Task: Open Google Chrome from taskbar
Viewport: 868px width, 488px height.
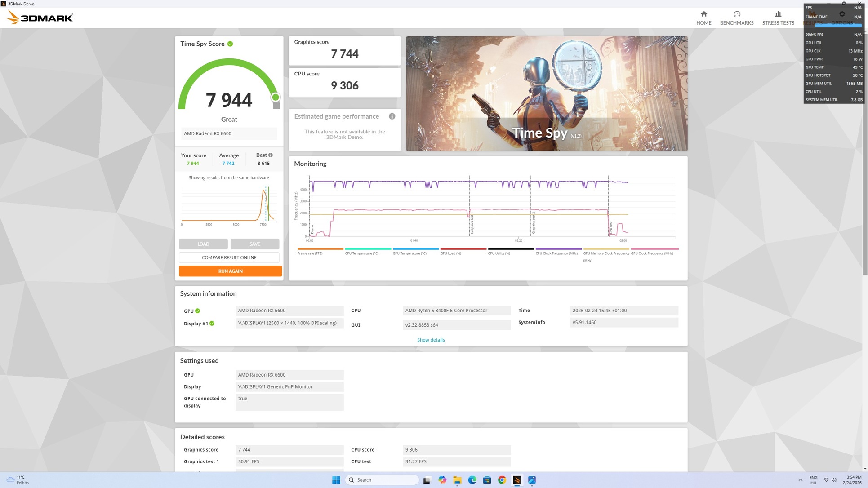Action: click(502, 480)
